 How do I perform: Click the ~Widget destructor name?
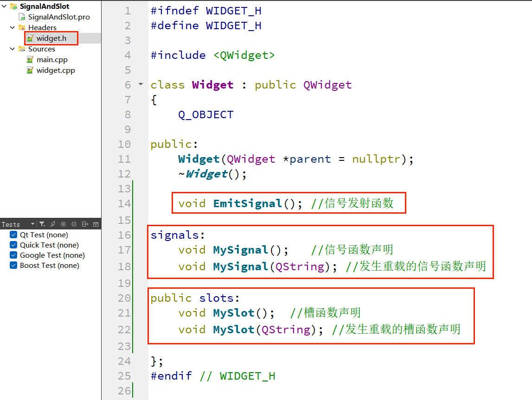point(206,174)
